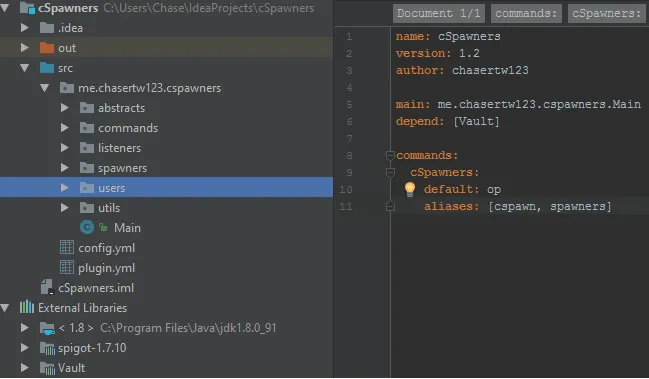Click the config.yml file icon

(x=67, y=247)
